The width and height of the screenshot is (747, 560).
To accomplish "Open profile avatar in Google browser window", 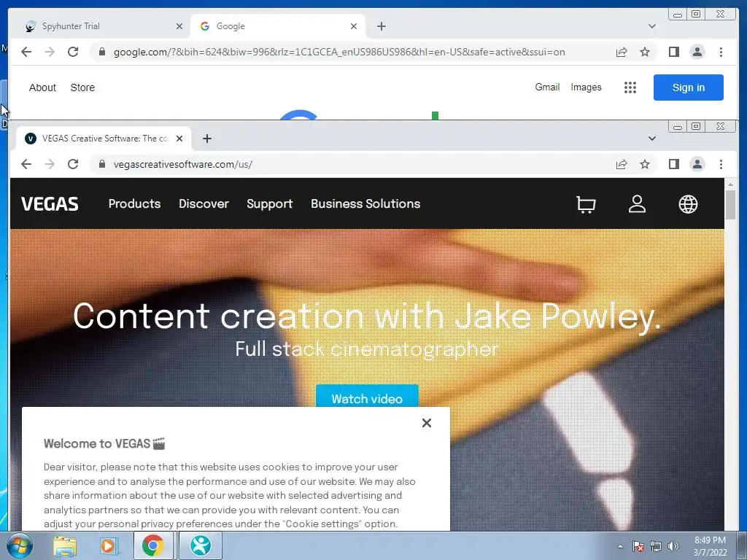I will pos(697,52).
